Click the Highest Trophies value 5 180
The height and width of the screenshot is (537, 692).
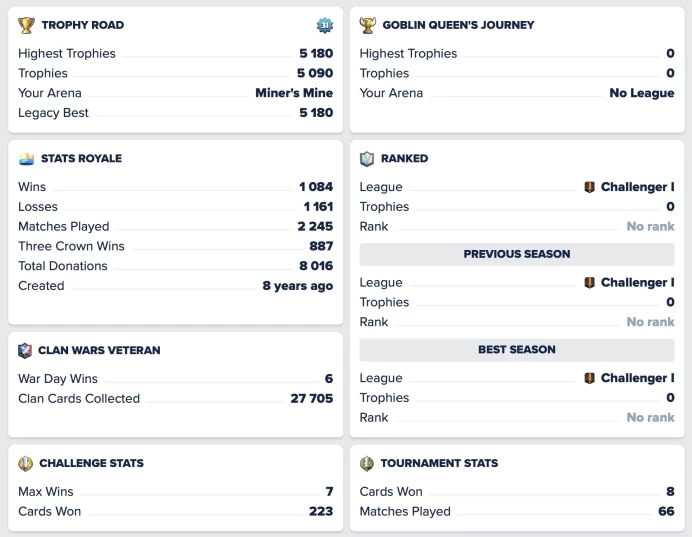[x=316, y=53]
